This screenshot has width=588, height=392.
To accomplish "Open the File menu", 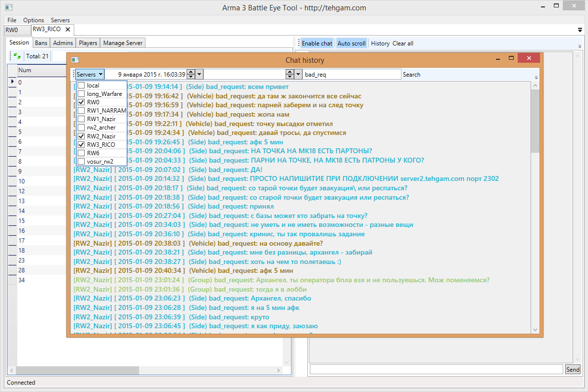I will 11,20.
